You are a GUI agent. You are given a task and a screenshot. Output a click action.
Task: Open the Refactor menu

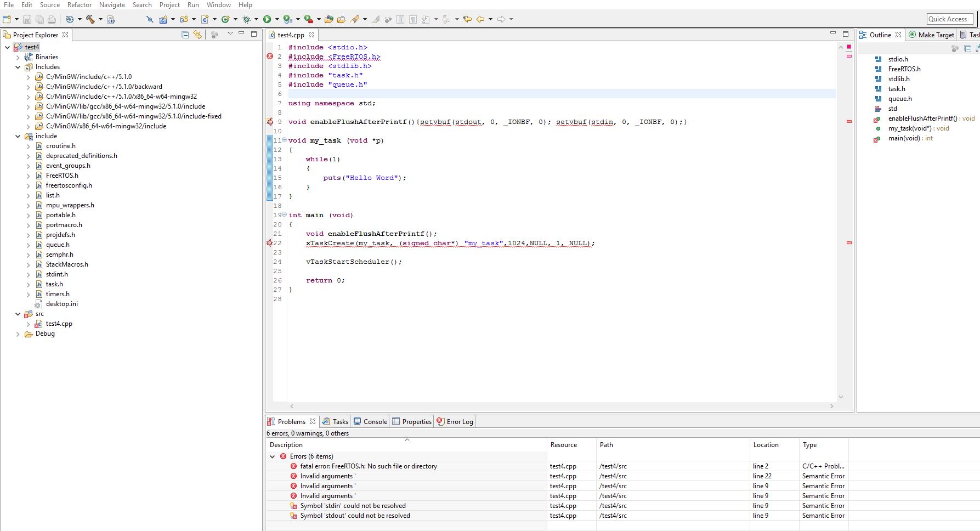click(80, 5)
